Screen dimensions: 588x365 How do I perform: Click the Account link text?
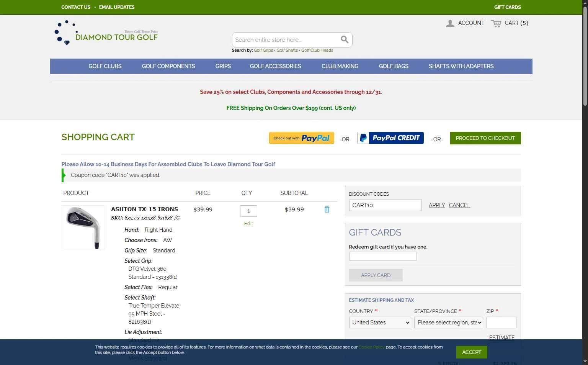pyautogui.click(x=471, y=23)
